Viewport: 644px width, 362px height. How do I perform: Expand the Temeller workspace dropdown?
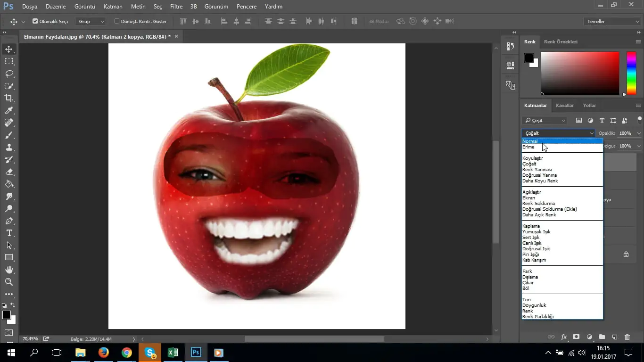[611, 22]
